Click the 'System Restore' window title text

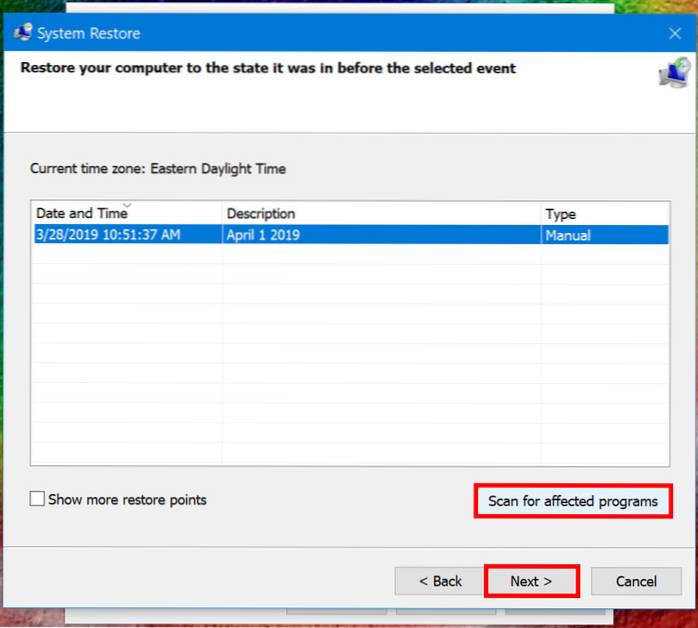point(89,33)
